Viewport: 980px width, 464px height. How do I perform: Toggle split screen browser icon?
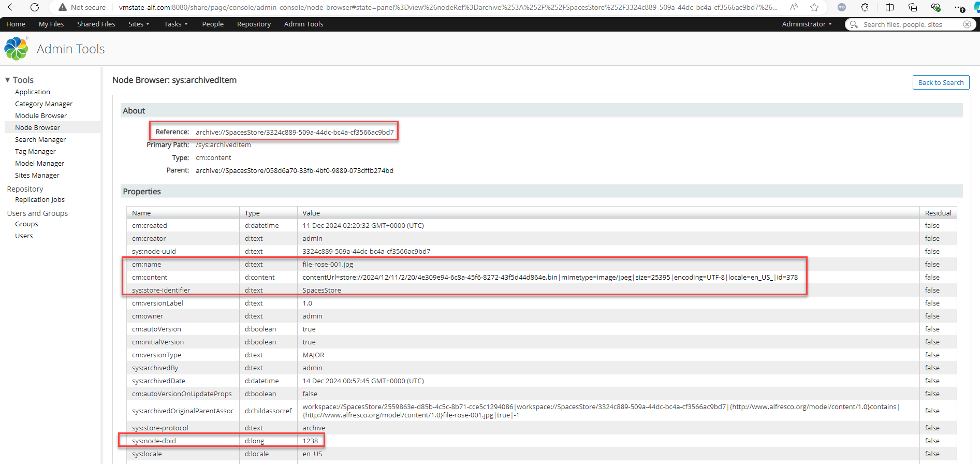(889, 7)
